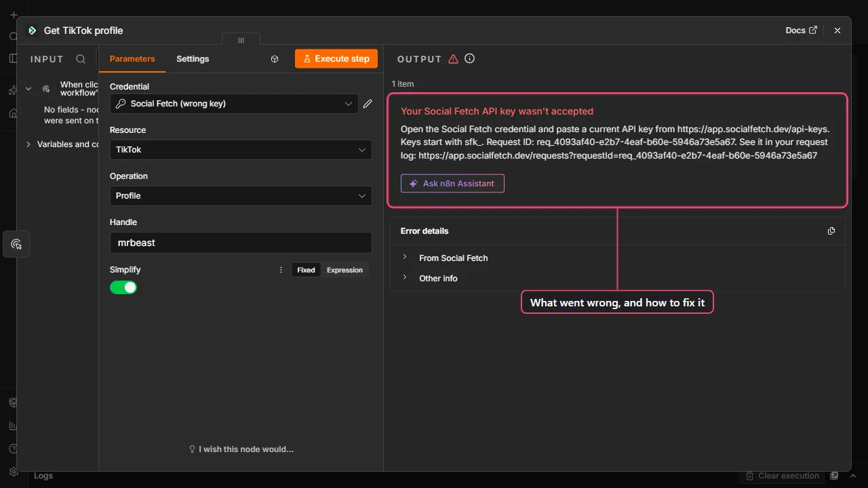The height and width of the screenshot is (488, 868).
Task: Open the Credential dropdown showing Social Fetch
Action: point(234,104)
